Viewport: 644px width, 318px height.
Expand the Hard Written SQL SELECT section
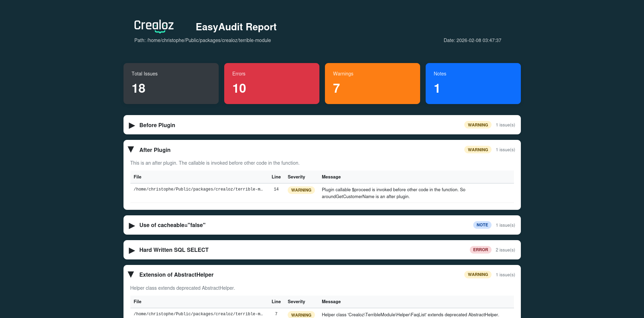point(131,250)
